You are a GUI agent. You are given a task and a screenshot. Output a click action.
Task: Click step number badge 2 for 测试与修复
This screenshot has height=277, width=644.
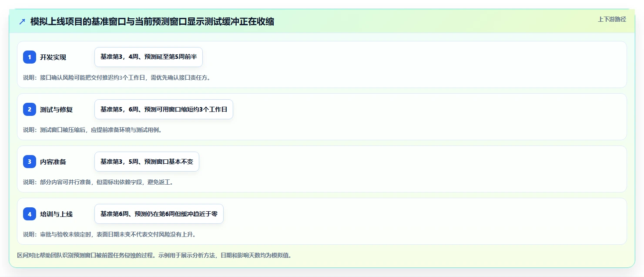[x=30, y=109]
